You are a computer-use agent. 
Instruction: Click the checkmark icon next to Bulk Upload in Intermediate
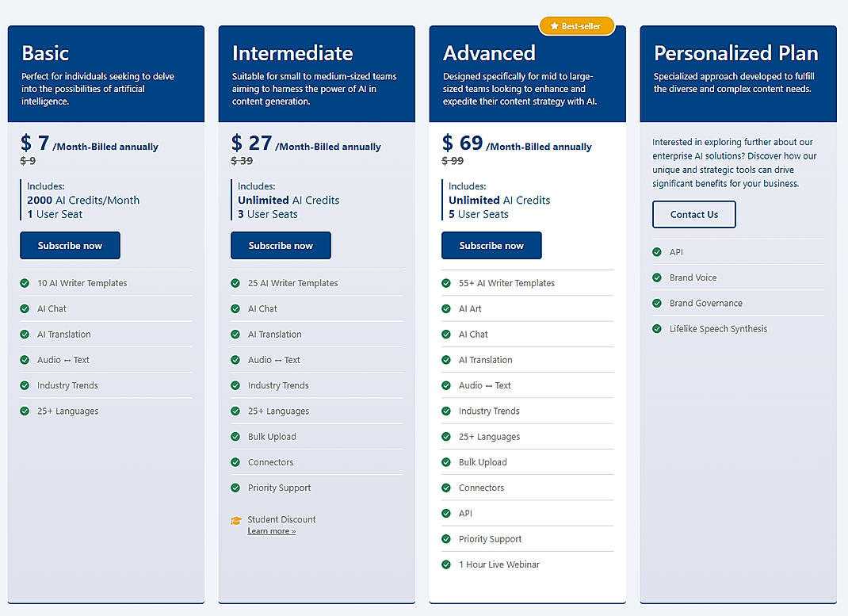[x=235, y=436]
